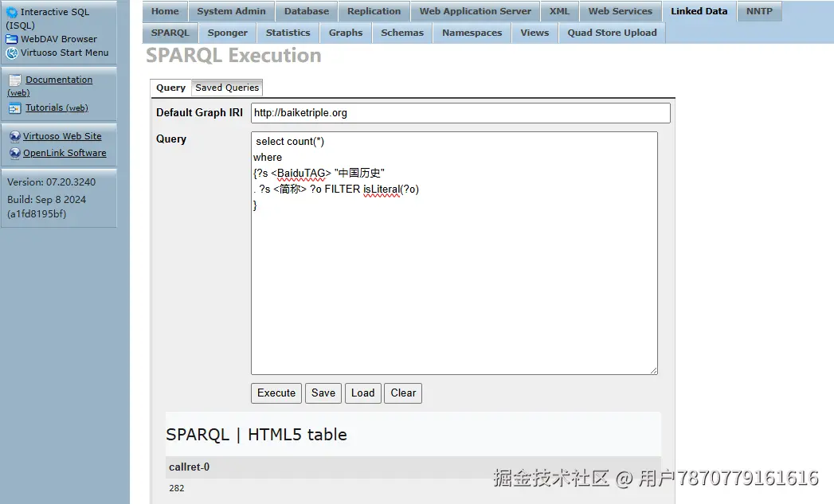Visit the OpenLink Software link

click(x=65, y=153)
